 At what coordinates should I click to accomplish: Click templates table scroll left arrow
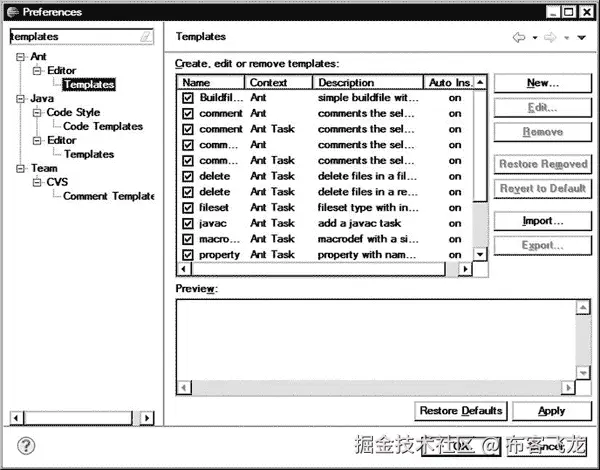pyautogui.click(x=184, y=269)
